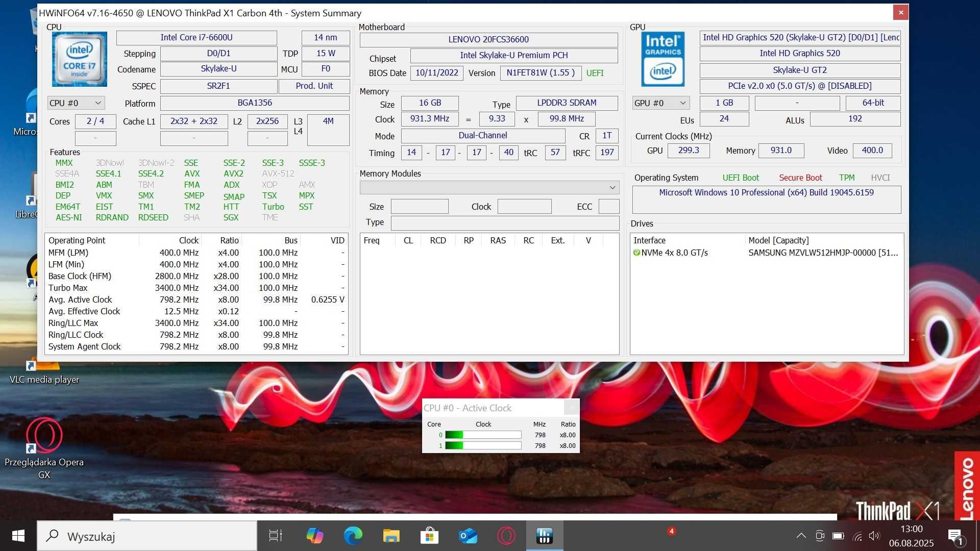Click the BIOS version N1FET81W field
Viewport: 980px width, 551px height.
coord(541,73)
